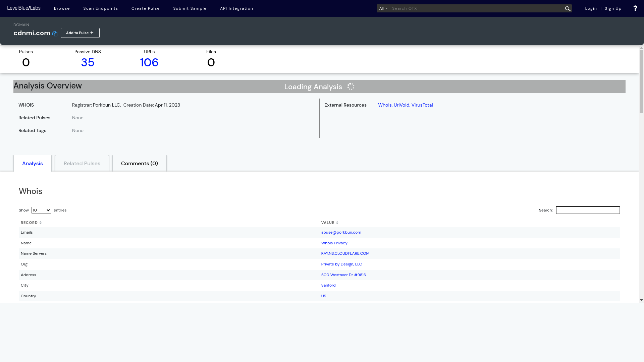
Task: Click the Sign Up link
Action: pos(613,8)
